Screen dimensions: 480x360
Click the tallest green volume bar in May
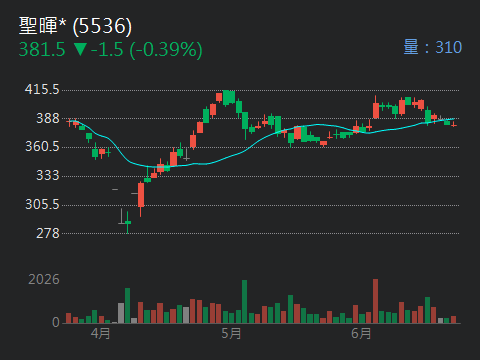245,302
